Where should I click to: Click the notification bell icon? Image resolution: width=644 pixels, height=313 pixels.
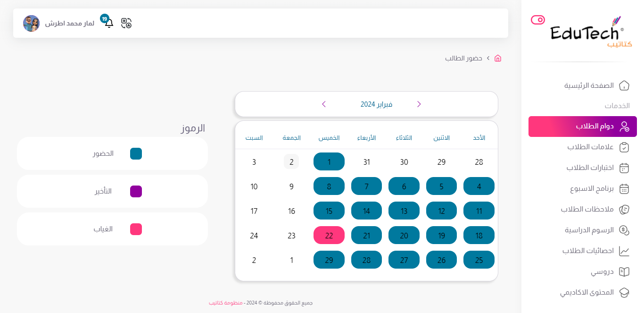click(x=109, y=23)
